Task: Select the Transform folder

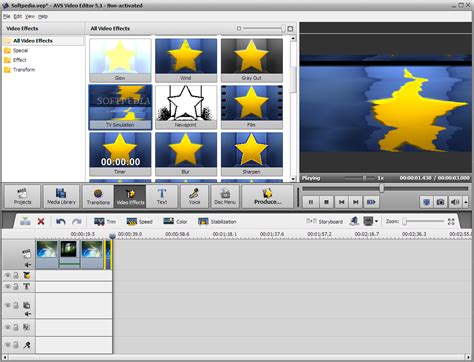Action: pyautogui.click(x=19, y=70)
